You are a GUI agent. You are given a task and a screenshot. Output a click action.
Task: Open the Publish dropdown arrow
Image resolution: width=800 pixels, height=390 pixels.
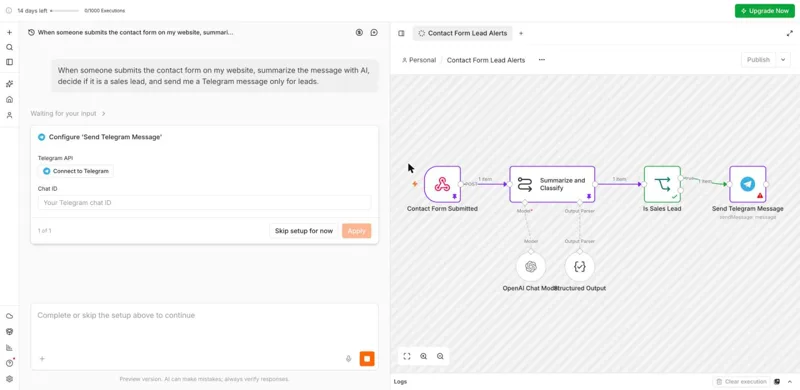783,60
